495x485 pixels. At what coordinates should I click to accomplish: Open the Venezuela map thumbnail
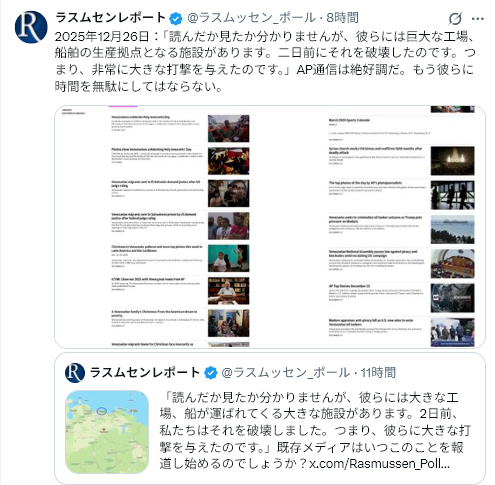107,432
